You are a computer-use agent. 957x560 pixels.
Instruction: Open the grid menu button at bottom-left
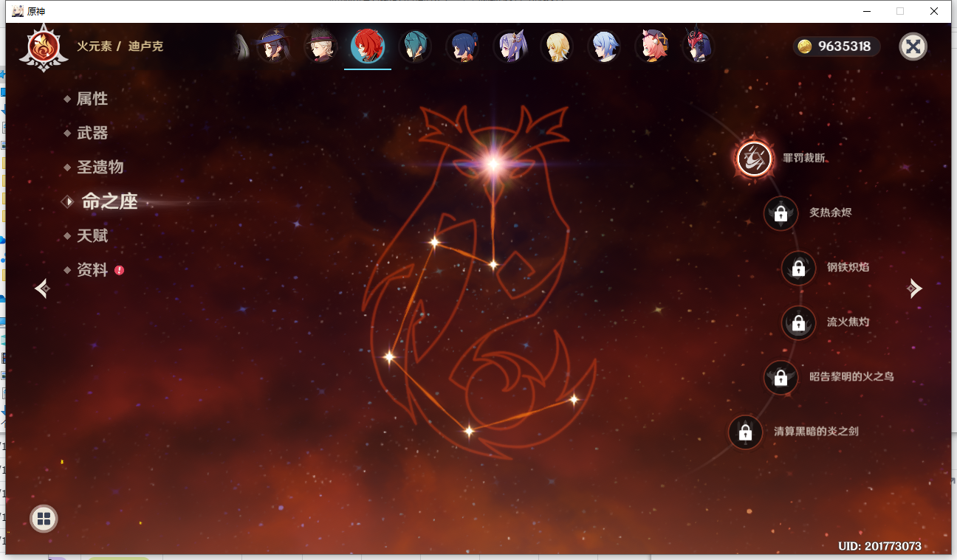tap(44, 519)
